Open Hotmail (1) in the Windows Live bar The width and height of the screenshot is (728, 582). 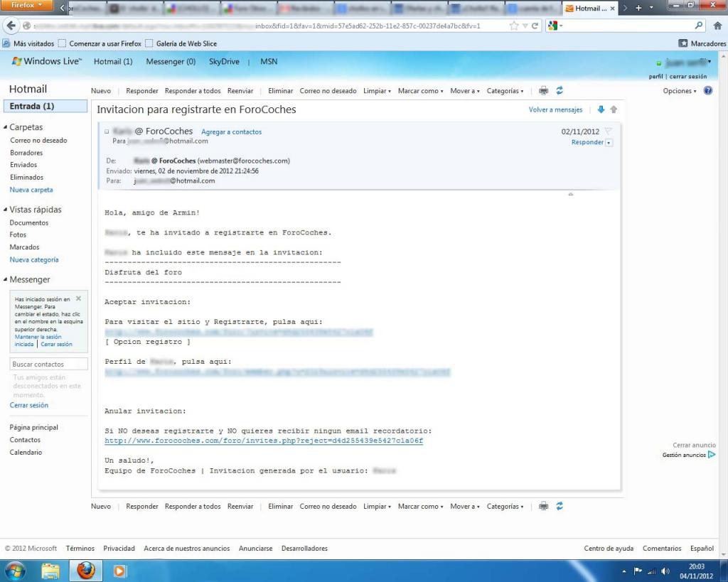pos(113,62)
